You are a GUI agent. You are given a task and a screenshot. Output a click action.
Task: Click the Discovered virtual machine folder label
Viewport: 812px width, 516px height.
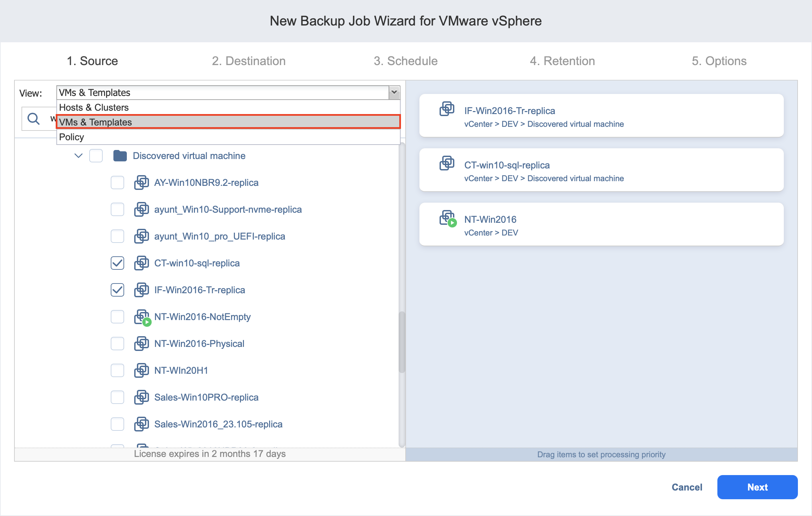coord(189,156)
